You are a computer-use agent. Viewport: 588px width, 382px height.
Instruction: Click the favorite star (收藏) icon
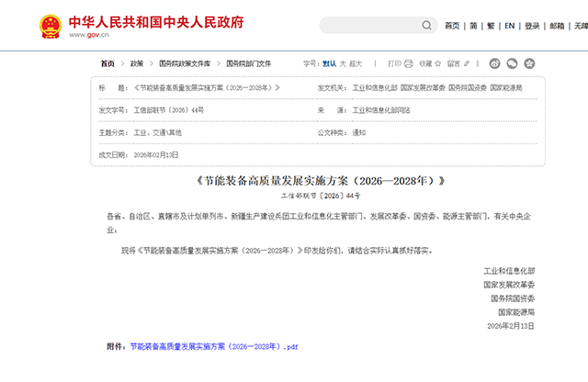(x=437, y=63)
